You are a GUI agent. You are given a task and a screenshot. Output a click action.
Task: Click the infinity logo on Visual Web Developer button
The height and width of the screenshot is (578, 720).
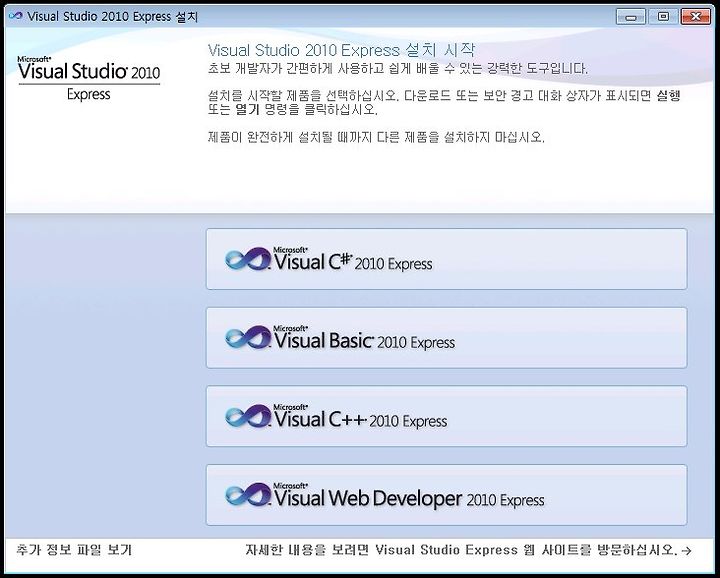pos(248,495)
